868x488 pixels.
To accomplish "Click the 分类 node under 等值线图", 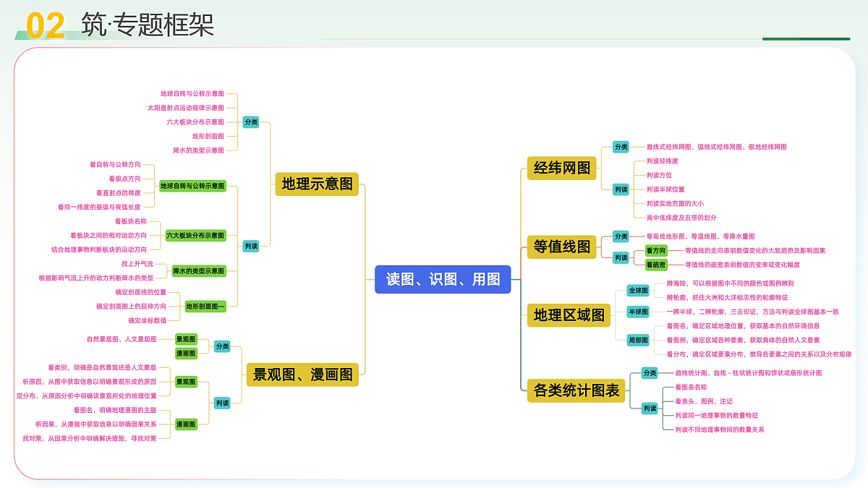I will (621, 236).
